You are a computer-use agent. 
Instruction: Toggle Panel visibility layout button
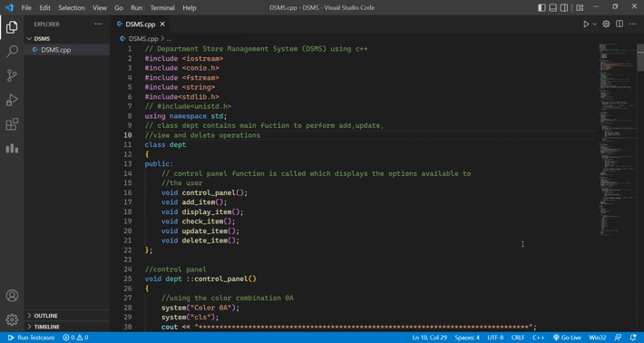pos(552,7)
